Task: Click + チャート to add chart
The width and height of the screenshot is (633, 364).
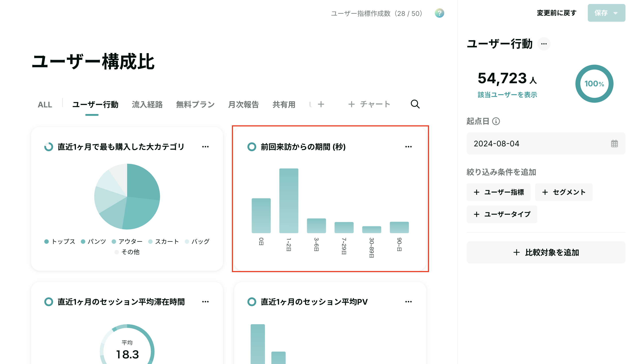Action: [x=369, y=104]
